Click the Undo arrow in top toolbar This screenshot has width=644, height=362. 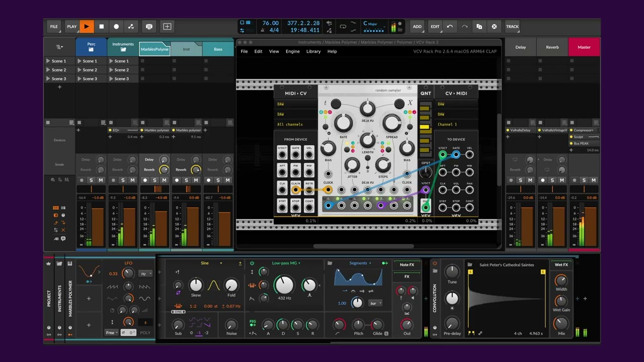click(450, 27)
